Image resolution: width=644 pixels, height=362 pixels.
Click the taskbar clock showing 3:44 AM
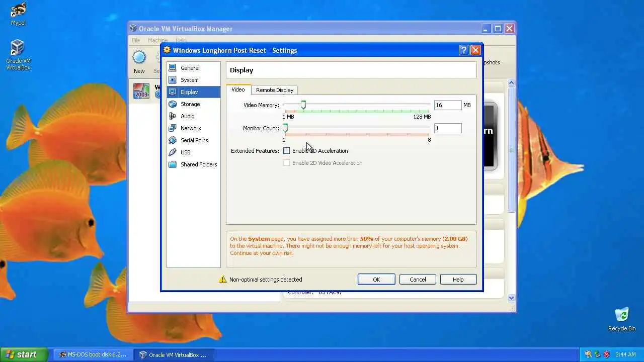tap(625, 354)
